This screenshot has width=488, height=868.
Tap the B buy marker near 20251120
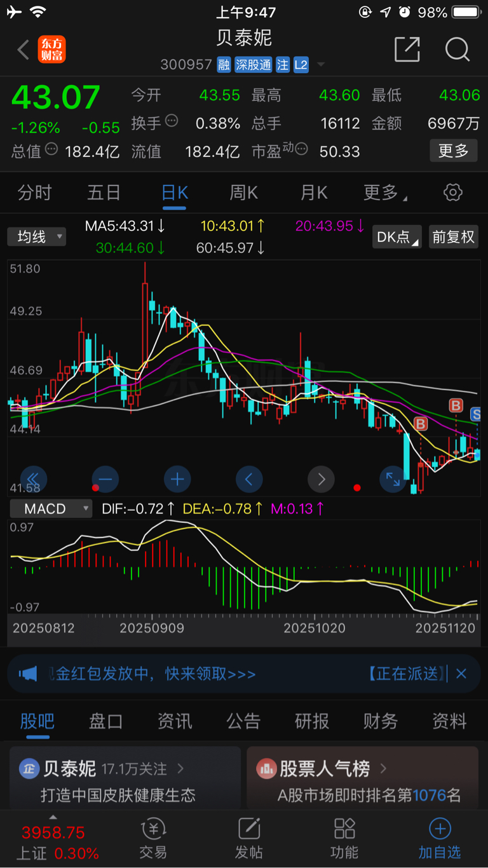point(456,405)
